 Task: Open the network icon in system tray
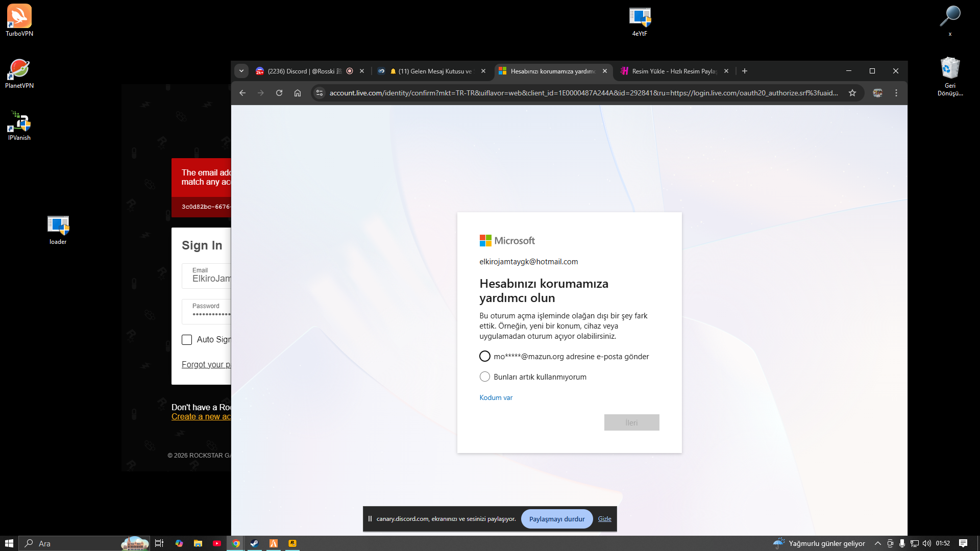tap(915, 543)
